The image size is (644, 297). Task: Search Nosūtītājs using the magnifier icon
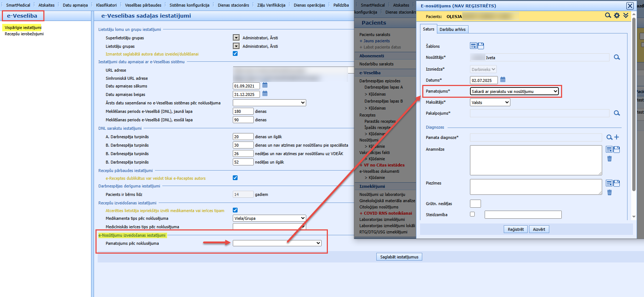[617, 57]
